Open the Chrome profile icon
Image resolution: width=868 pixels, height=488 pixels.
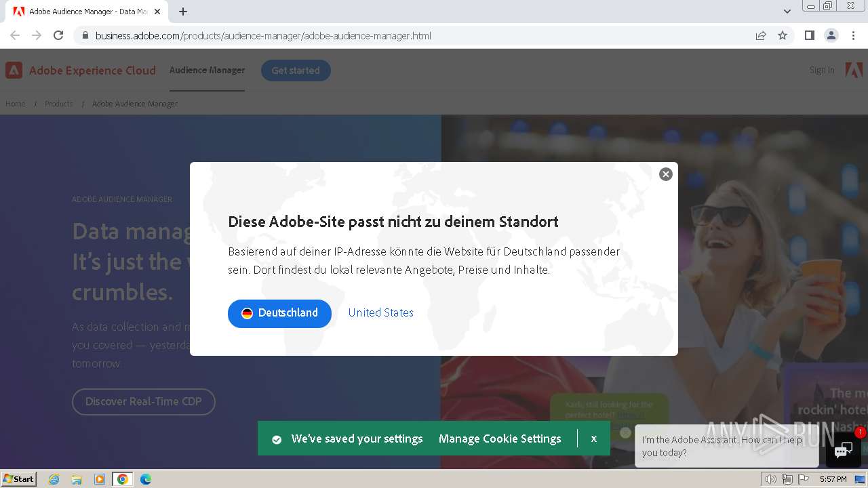pyautogui.click(x=831, y=35)
